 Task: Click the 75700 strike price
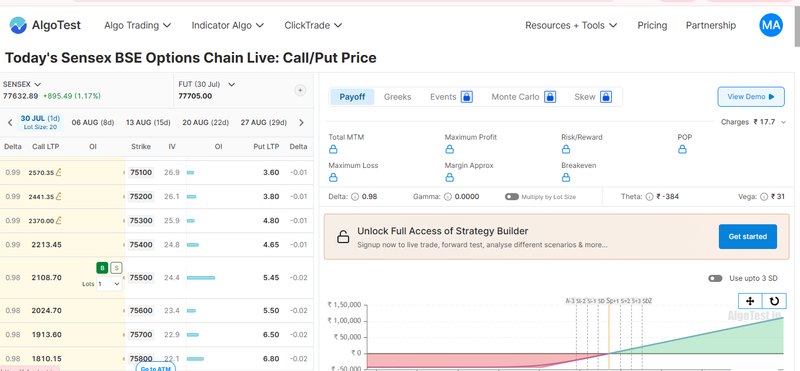point(141,335)
